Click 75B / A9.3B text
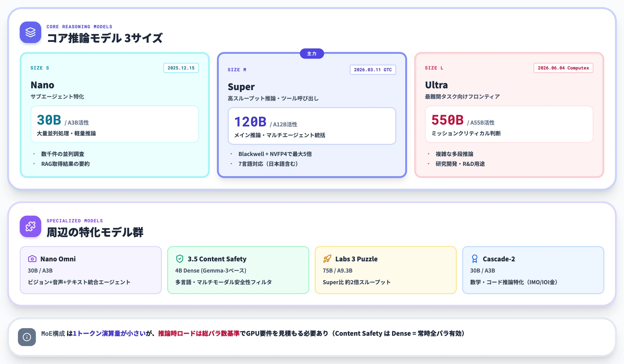Screen dimensions: 624x364 coord(338,271)
